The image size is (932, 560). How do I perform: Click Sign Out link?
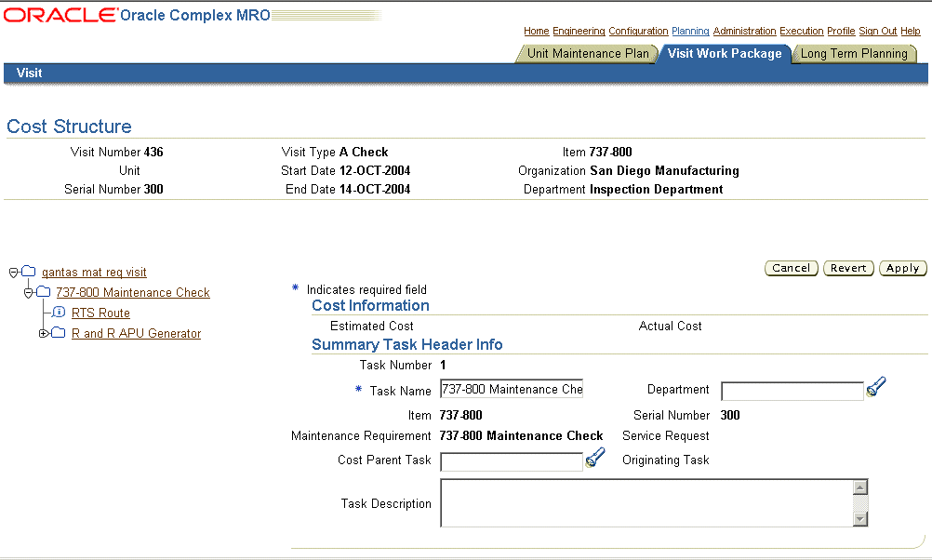pyautogui.click(x=877, y=31)
